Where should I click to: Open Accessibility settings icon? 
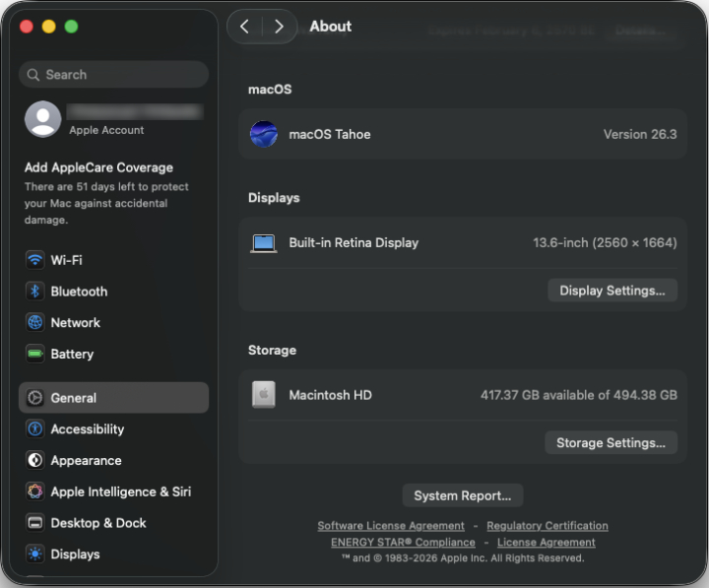(35, 429)
